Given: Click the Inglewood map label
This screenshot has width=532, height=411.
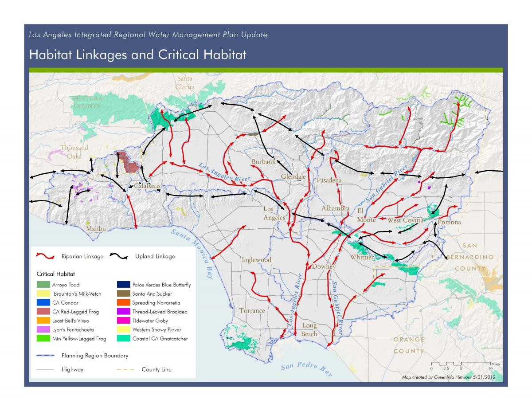Looking at the screenshot, I should click(x=256, y=260).
